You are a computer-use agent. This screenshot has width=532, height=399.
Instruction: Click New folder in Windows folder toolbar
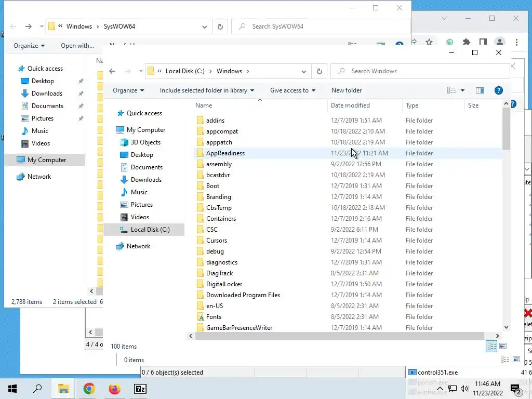coord(347,90)
